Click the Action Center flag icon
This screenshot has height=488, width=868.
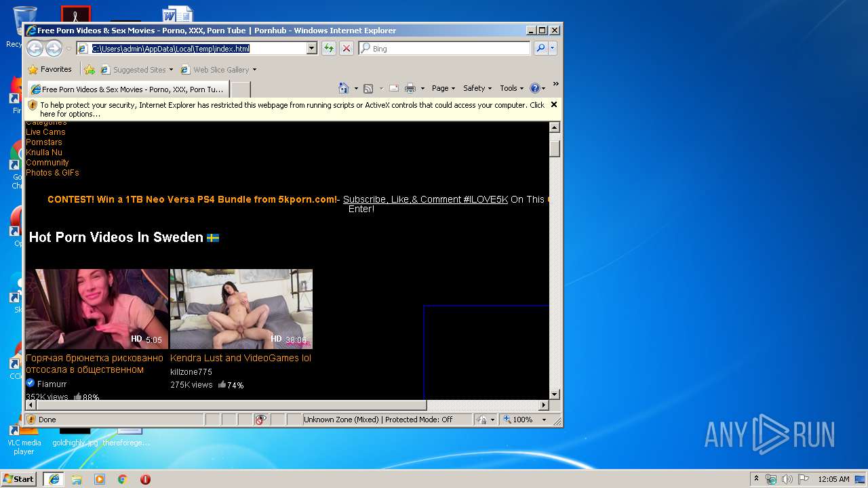pos(803,479)
